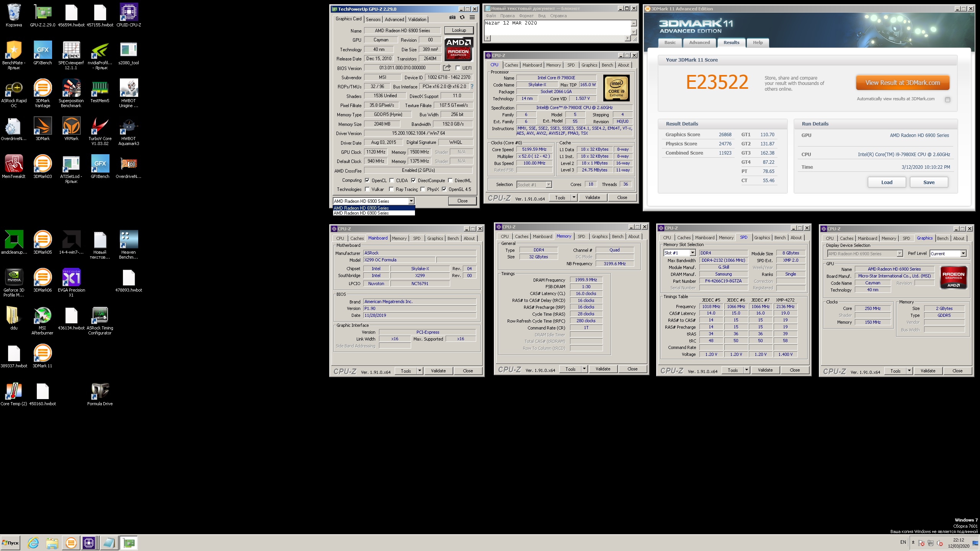The width and height of the screenshot is (980, 551).
Task: Click the GPU-Z BIOS share/export icon
Action: click(447, 68)
